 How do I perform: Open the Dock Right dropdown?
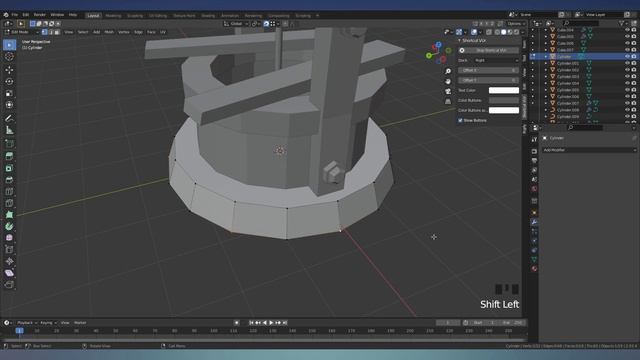pyautogui.click(x=496, y=60)
